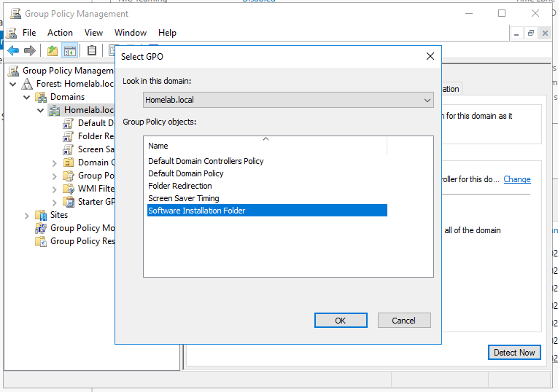Open the Action menu
The height and width of the screenshot is (392, 558).
pos(60,33)
